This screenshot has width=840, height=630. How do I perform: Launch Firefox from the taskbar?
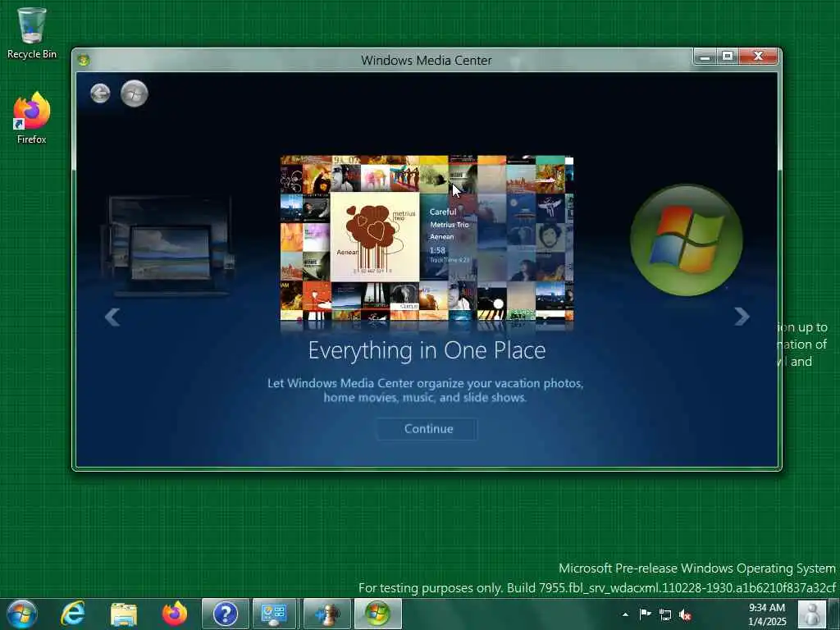175,614
